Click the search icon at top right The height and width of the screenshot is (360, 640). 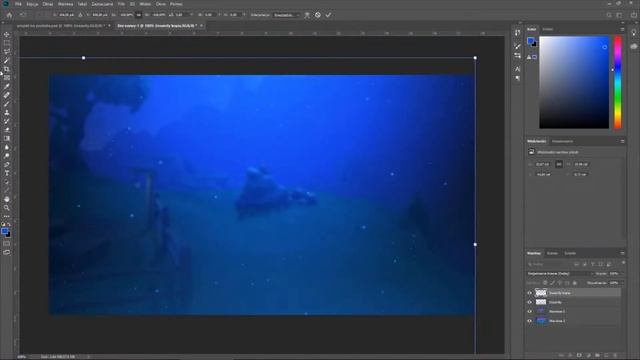(609, 15)
